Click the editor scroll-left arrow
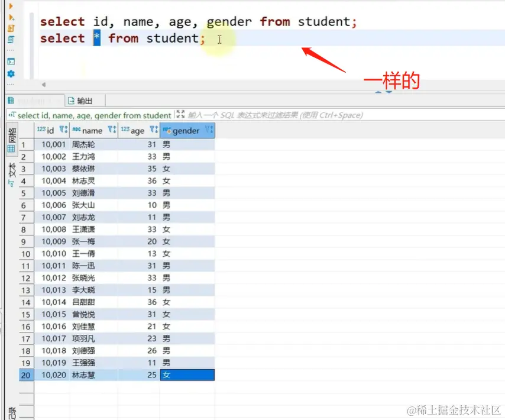The width and height of the screenshot is (505, 420). point(44,85)
